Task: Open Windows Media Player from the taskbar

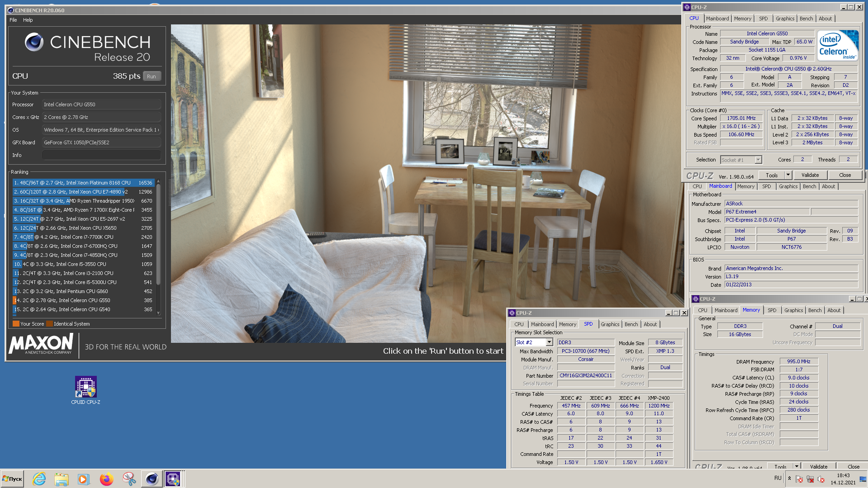Action: (x=84, y=479)
